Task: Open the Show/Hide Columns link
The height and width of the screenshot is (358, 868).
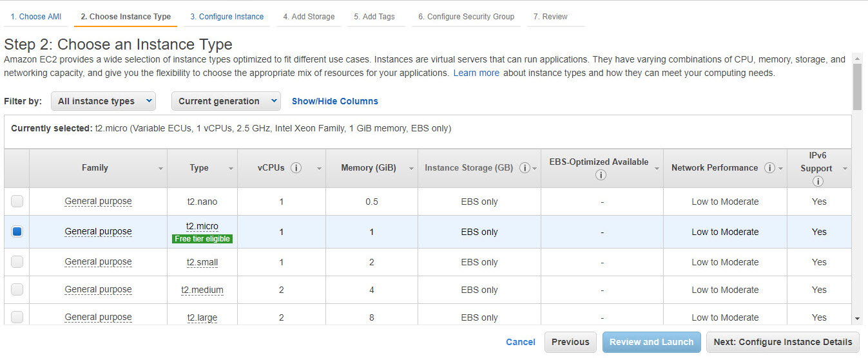Action: 335,101
